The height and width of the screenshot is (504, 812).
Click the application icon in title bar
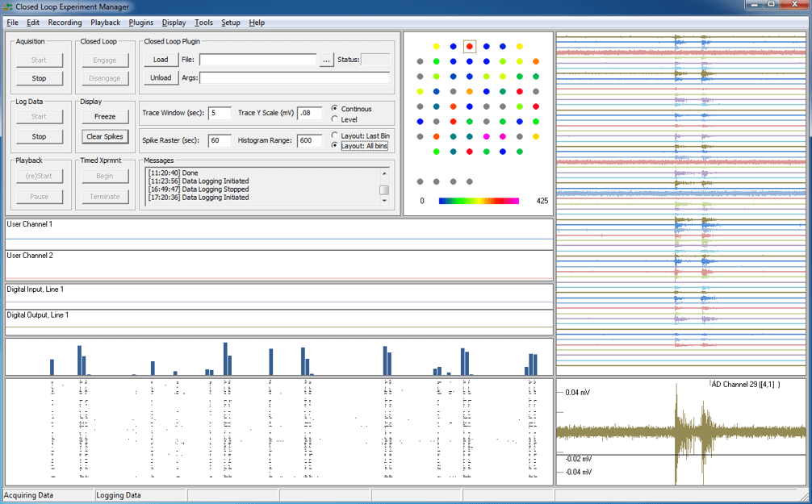pyautogui.click(x=8, y=6)
